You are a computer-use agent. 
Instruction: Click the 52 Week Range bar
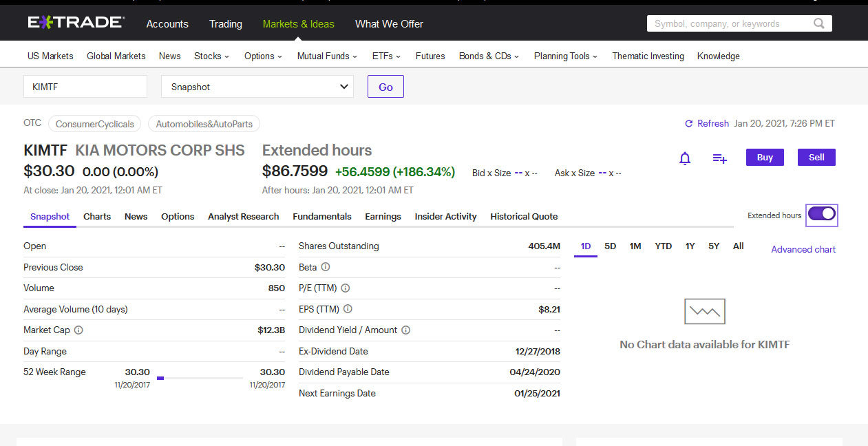(x=200, y=378)
